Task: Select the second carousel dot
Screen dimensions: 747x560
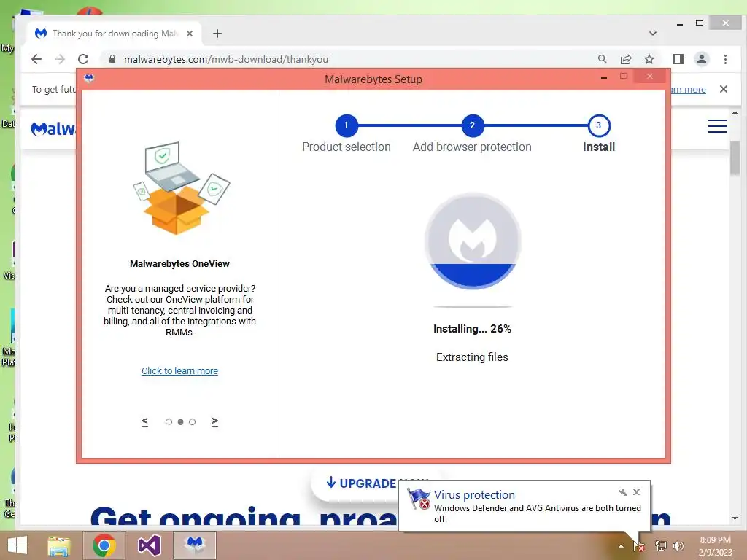Action: pos(181,422)
